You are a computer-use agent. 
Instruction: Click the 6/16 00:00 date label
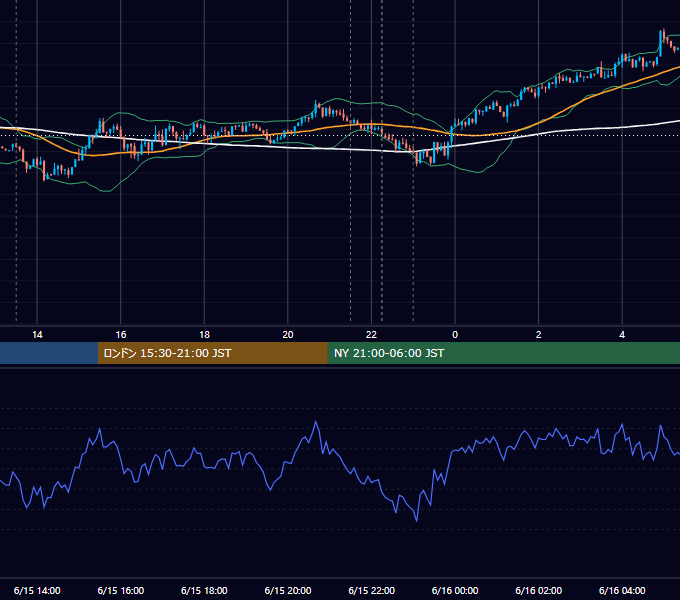tap(455, 590)
